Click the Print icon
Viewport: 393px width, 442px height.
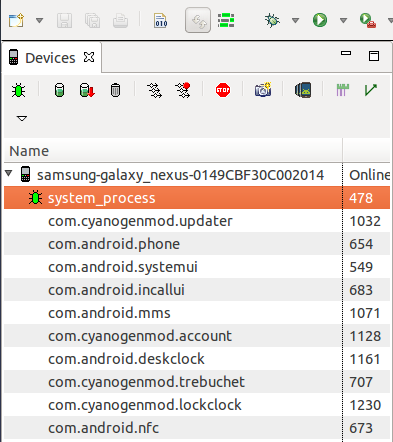(x=120, y=21)
